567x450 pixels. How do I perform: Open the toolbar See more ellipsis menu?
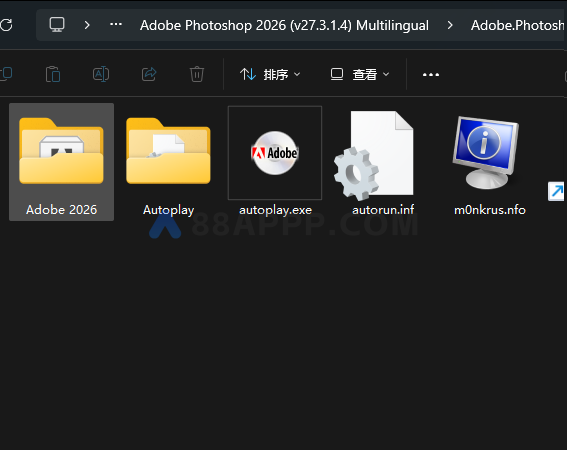431,75
